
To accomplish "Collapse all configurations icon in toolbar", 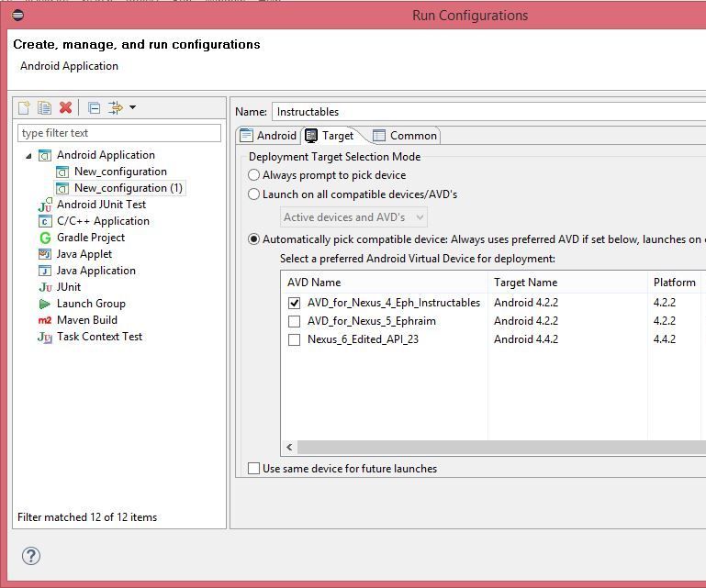I will click(95, 108).
